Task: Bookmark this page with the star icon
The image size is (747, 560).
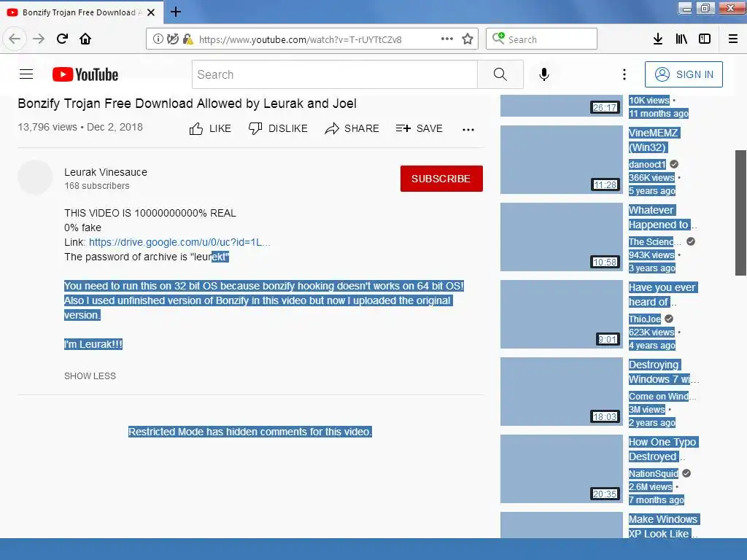Action: (468, 39)
